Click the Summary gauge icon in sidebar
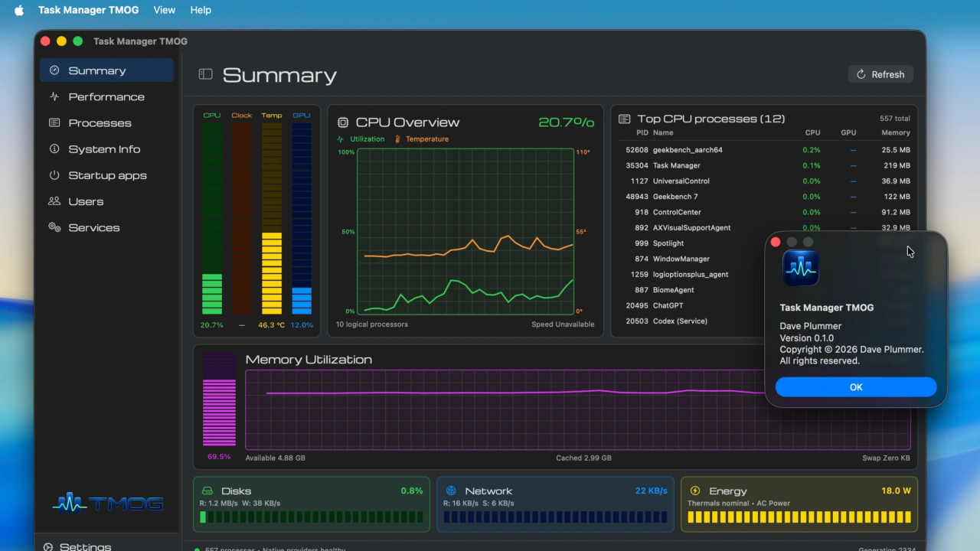980x551 pixels. click(54, 70)
